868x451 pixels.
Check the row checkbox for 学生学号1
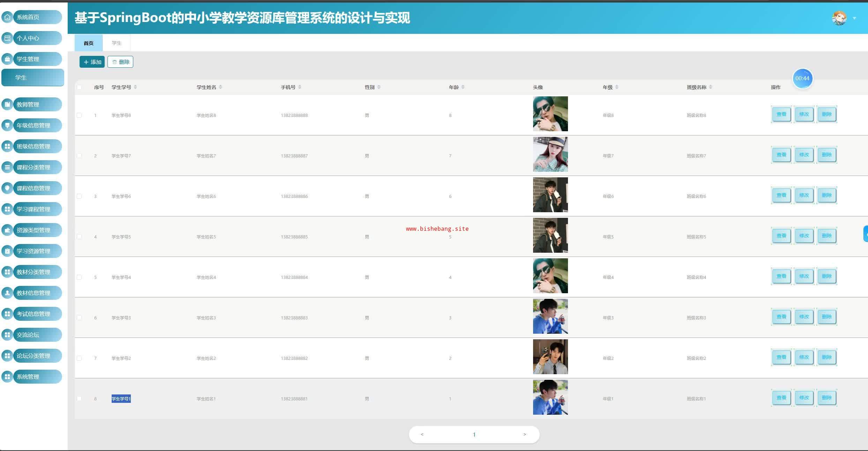tap(79, 399)
